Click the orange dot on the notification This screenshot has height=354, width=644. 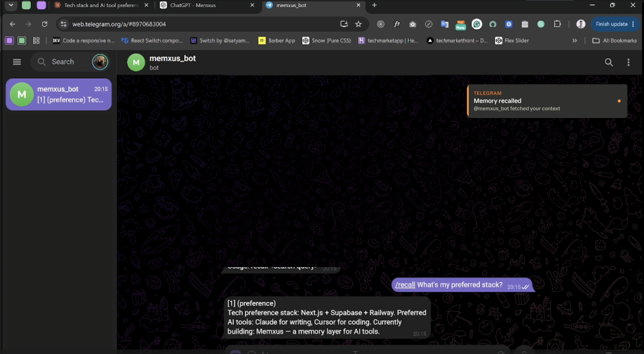coord(619,101)
